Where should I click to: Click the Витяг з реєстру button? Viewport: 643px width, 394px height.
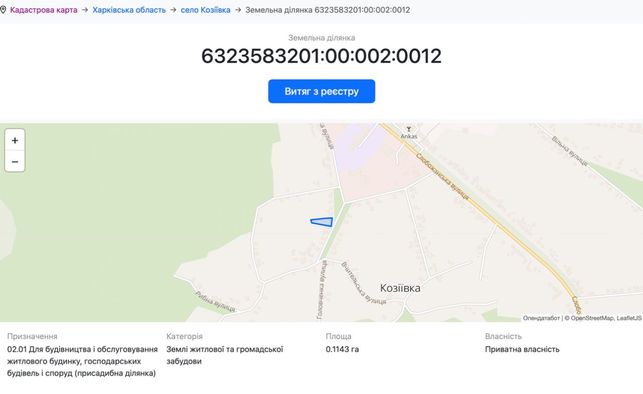[x=322, y=91]
